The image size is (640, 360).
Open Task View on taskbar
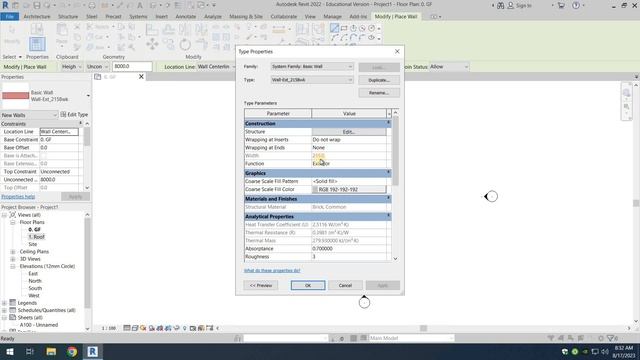pos(30,351)
